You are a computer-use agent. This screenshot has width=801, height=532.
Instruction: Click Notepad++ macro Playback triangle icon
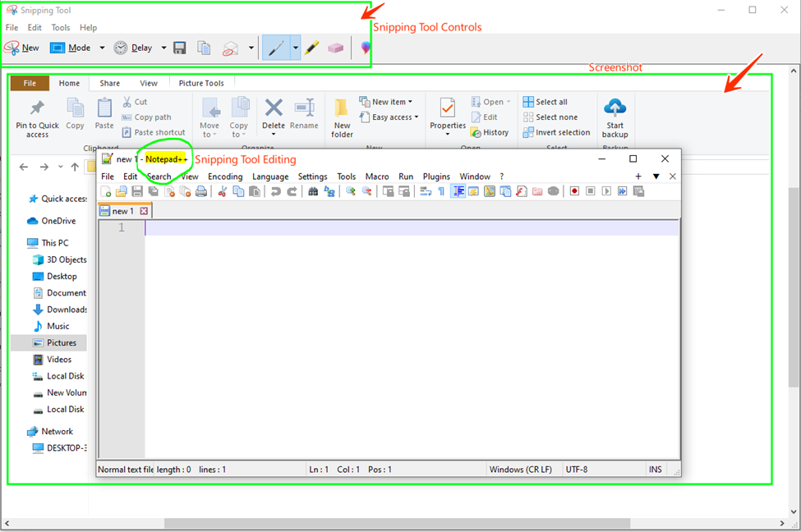[606, 191]
